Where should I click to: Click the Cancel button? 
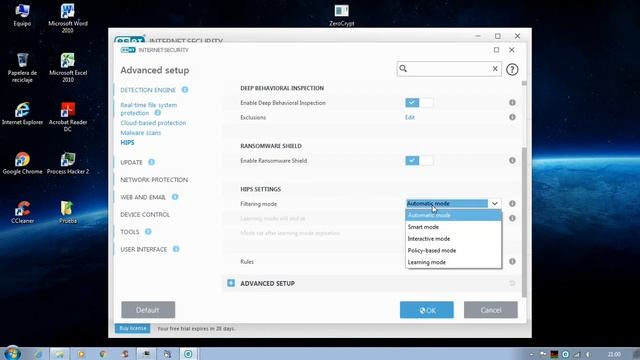(491, 310)
